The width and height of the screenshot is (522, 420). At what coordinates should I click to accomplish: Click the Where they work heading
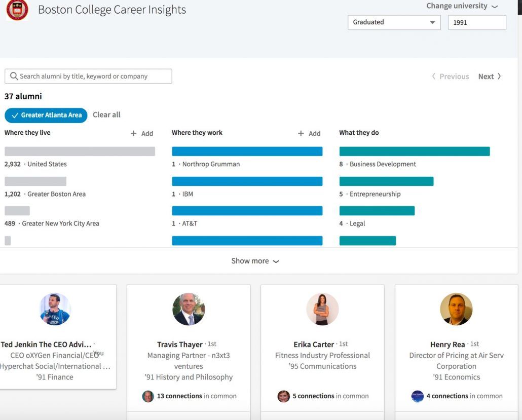tap(197, 132)
